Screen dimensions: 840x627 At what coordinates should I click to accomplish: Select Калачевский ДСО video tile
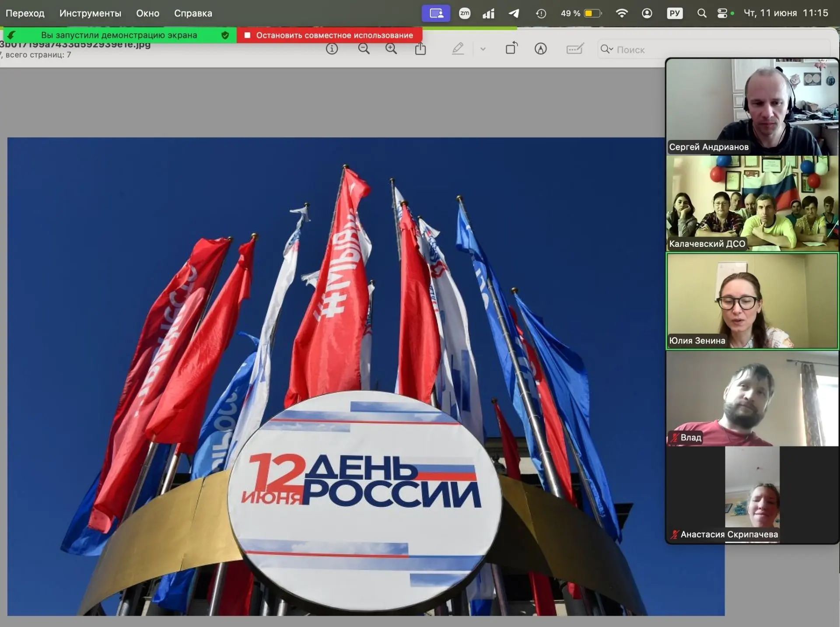(x=752, y=204)
